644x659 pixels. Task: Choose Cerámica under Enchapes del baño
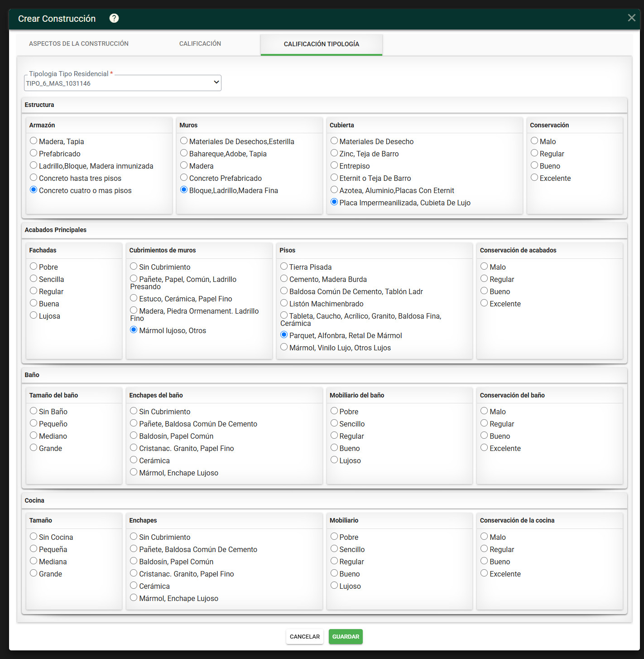point(134,460)
